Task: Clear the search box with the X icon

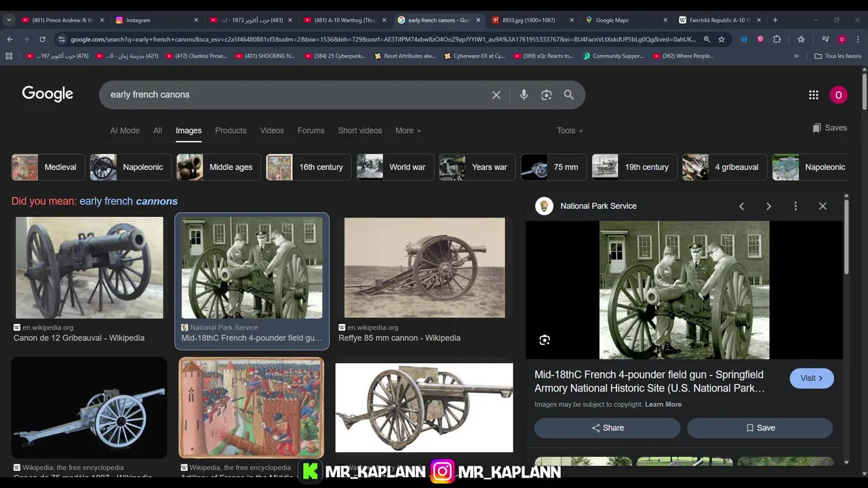Action: [496, 95]
